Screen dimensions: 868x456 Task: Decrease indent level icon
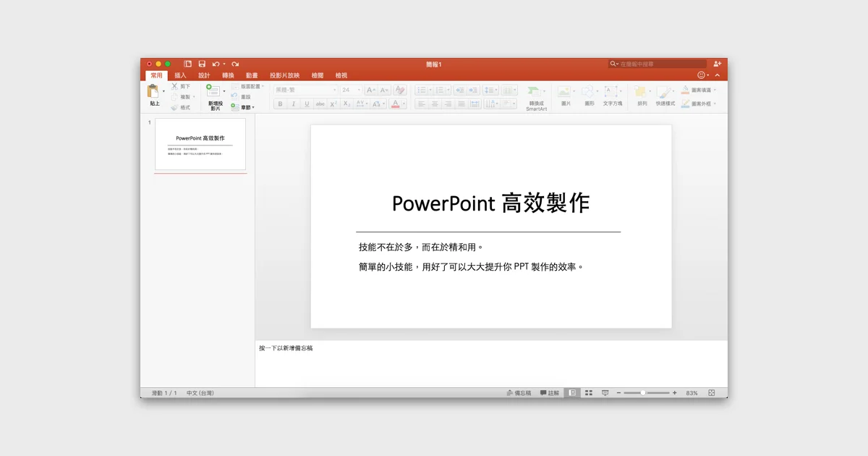(x=459, y=90)
